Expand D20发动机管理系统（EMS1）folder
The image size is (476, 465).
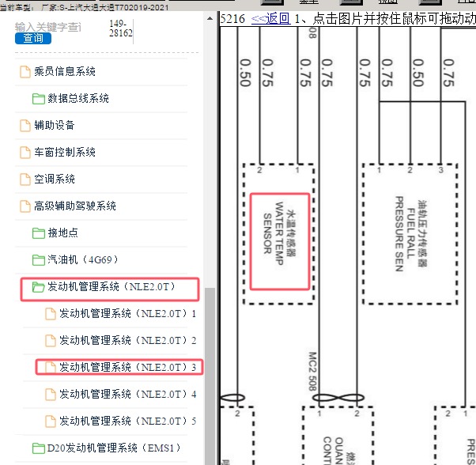point(114,448)
